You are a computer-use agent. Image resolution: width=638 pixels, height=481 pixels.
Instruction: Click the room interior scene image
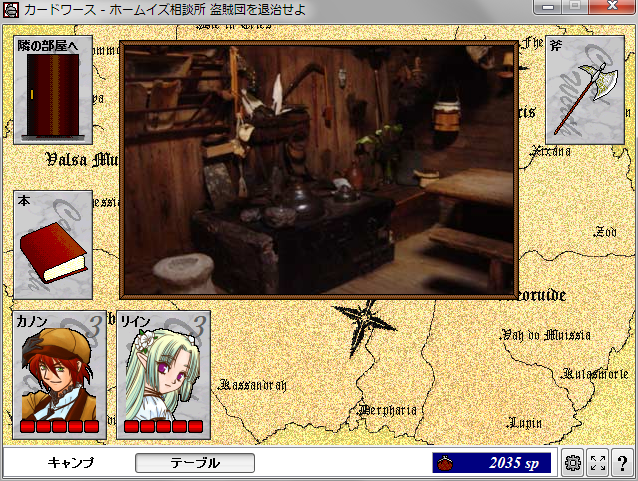click(319, 170)
